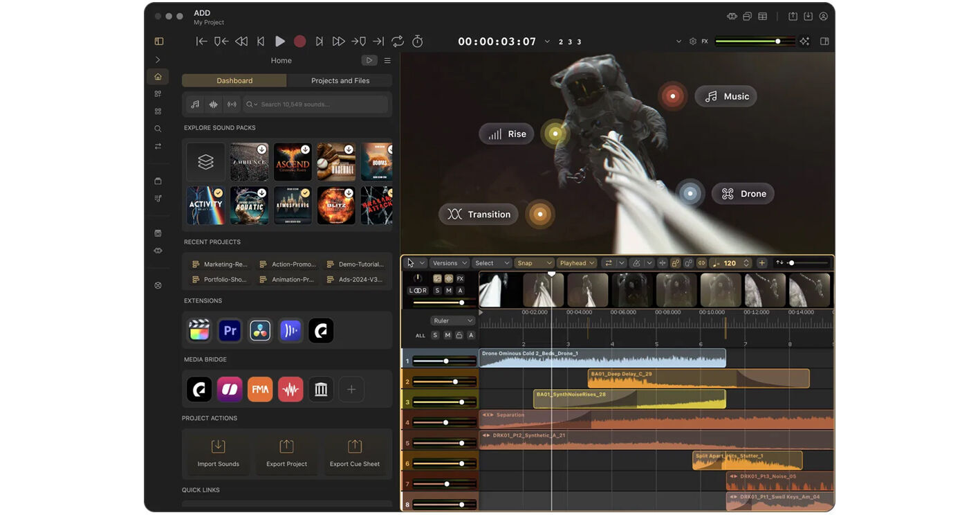Start playback with the transport play button
This screenshot has width=980, height=515.
[x=280, y=42]
